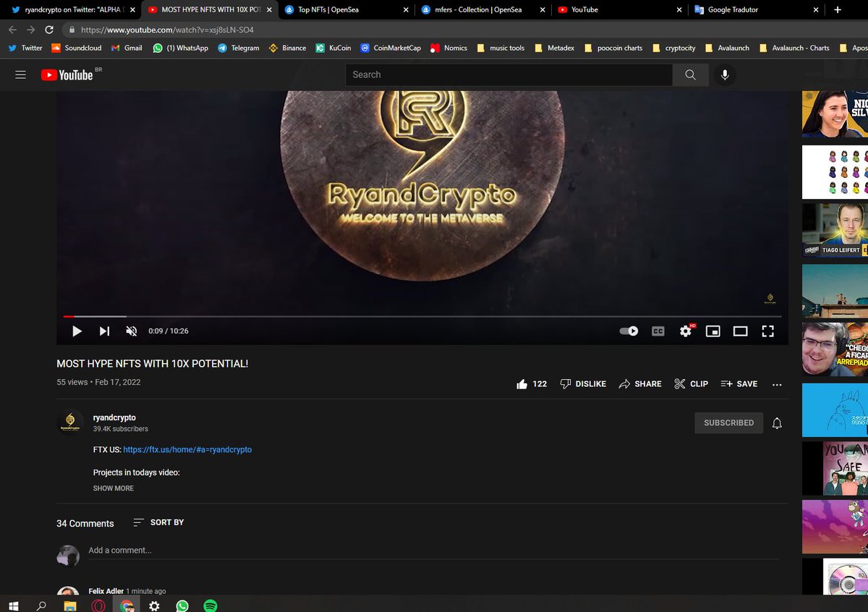868x612 pixels.
Task: Toggle notification bell for ryandcrypto
Action: (777, 423)
